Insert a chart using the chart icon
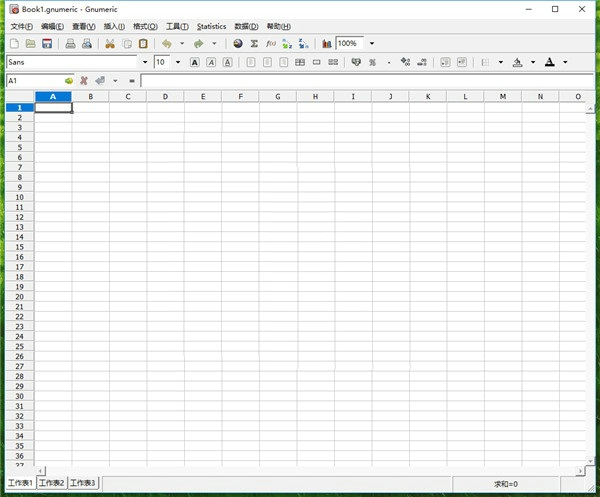Image resolution: width=600 pixels, height=497 pixels. coord(327,44)
